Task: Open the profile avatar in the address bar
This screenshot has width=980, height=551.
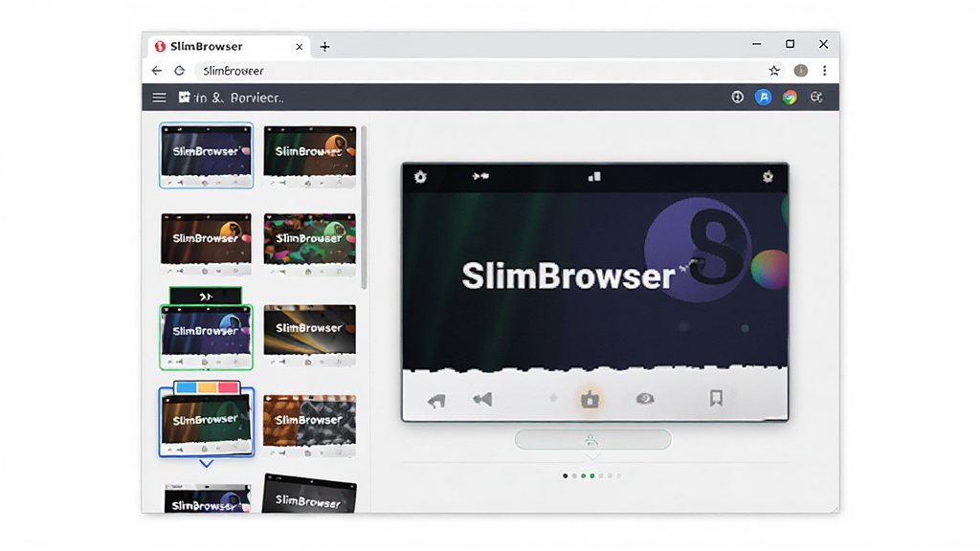Action: point(801,71)
